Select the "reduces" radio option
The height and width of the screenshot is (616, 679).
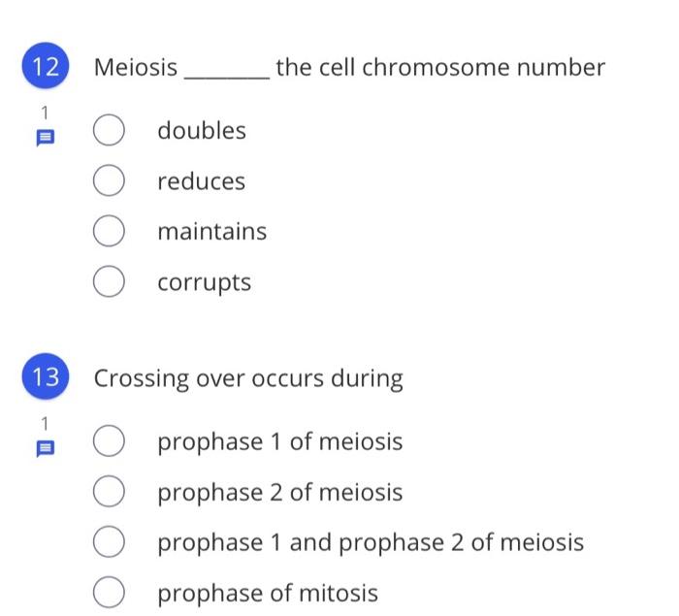pyautogui.click(x=109, y=180)
